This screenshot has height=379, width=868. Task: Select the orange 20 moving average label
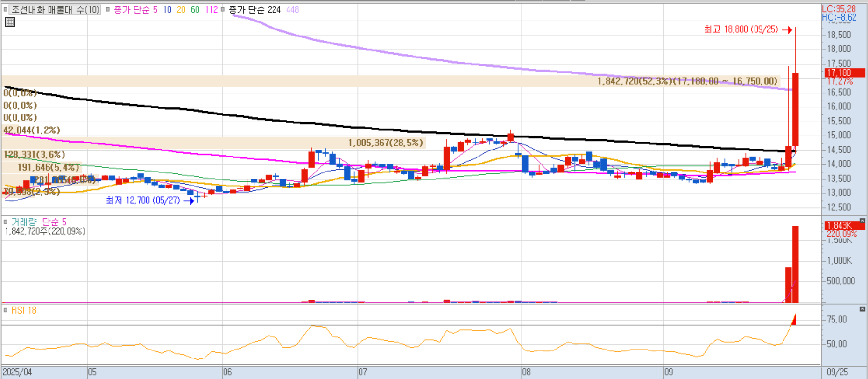point(181,9)
